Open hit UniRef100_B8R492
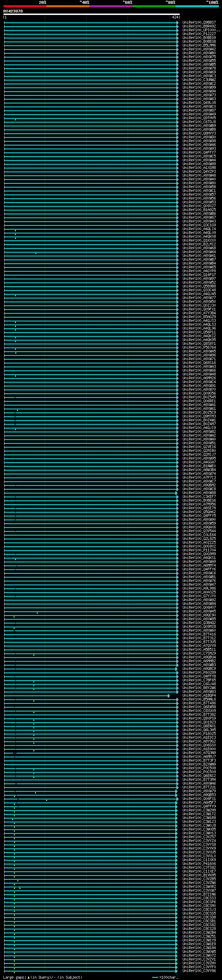The height and width of the screenshot is (980, 222). click(199, 26)
